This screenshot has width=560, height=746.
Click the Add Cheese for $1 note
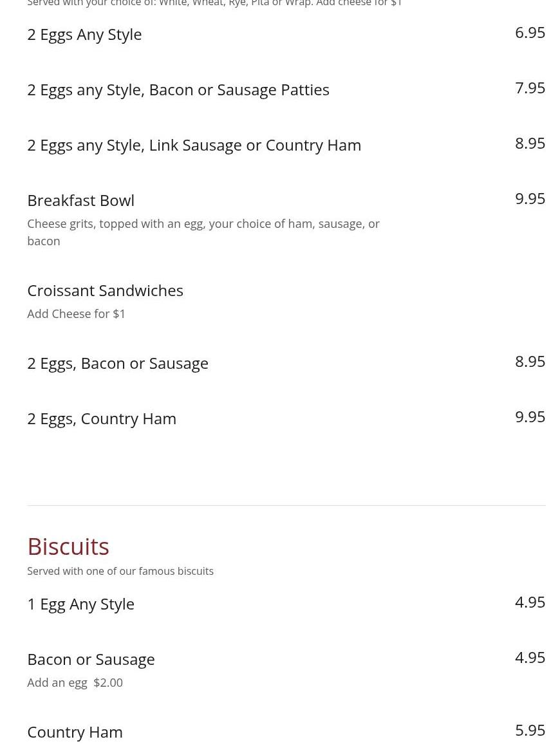tap(76, 313)
